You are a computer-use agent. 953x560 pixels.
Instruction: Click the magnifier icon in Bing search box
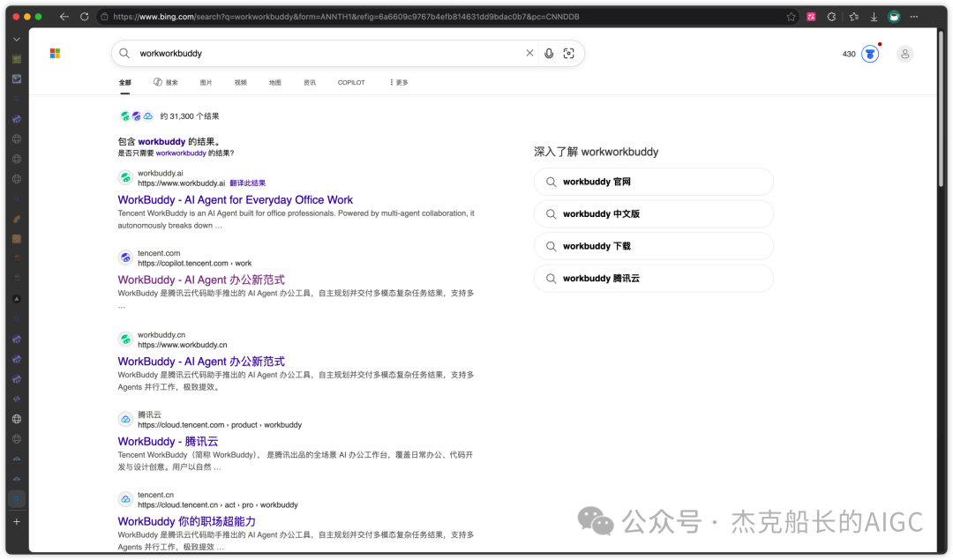point(124,54)
